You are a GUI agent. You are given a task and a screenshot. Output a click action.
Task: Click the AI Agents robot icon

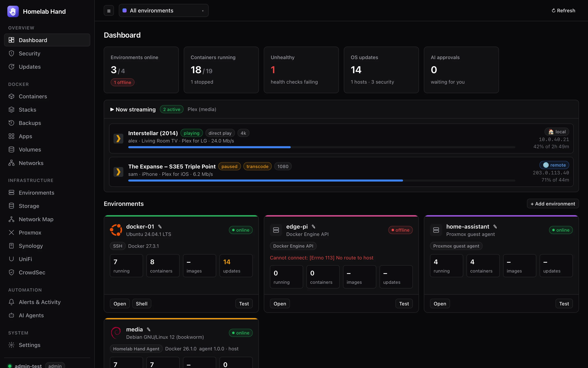click(x=11, y=315)
